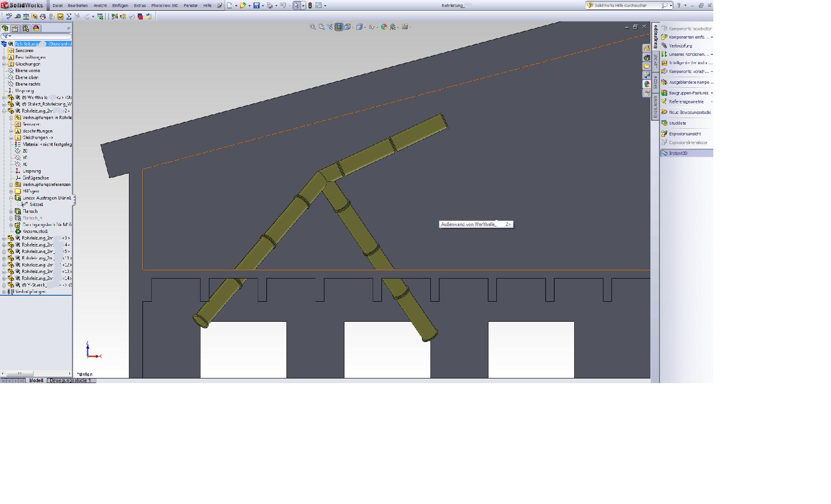Click the Stückliste command
This screenshot has height=504, width=831.
[x=677, y=123]
